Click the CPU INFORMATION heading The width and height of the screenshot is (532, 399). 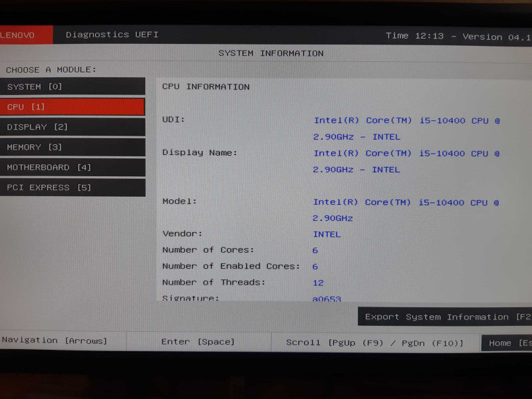coord(205,86)
